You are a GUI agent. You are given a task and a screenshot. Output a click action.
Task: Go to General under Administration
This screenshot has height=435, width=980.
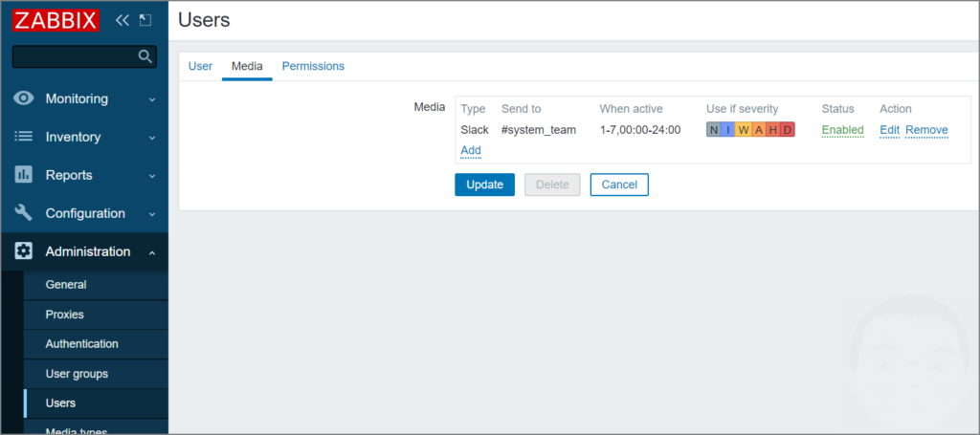(96, 285)
